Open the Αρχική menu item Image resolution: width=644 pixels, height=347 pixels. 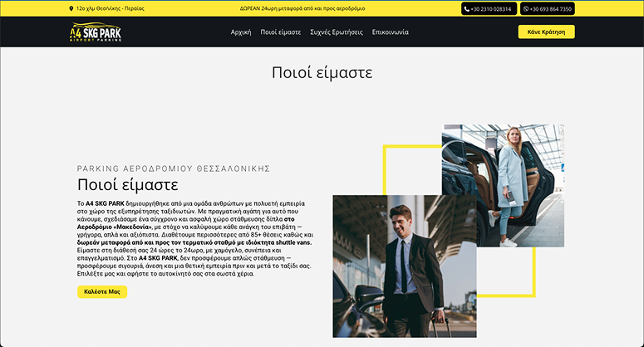coord(241,32)
